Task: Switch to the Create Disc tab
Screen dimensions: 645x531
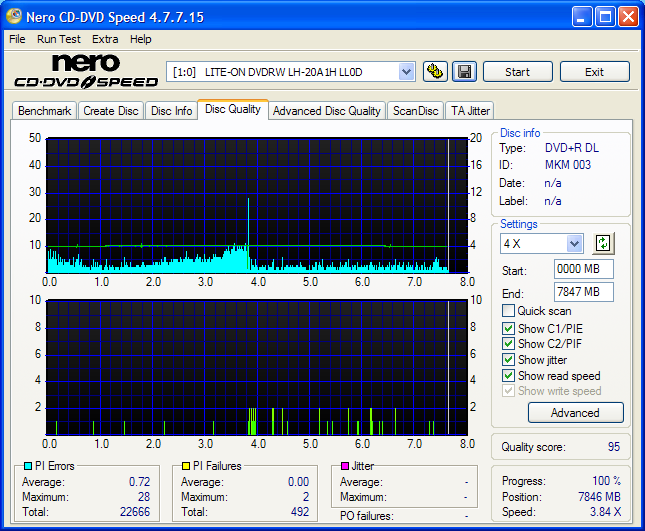Action: tap(111, 111)
